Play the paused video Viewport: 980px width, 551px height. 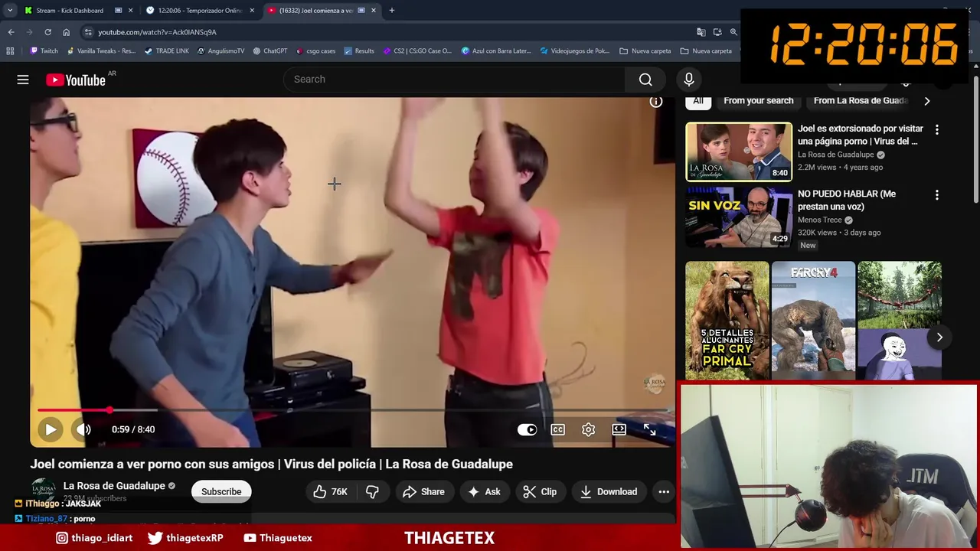tap(51, 429)
